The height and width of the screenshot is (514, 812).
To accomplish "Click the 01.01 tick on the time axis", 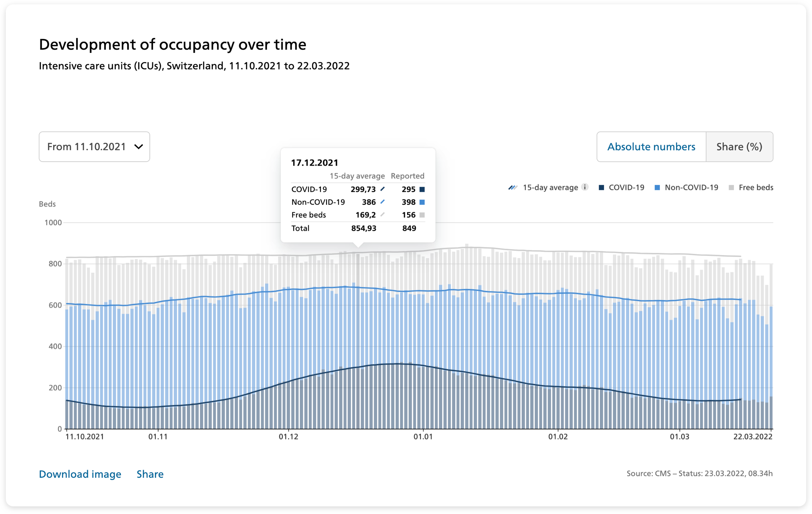I will coord(423,437).
